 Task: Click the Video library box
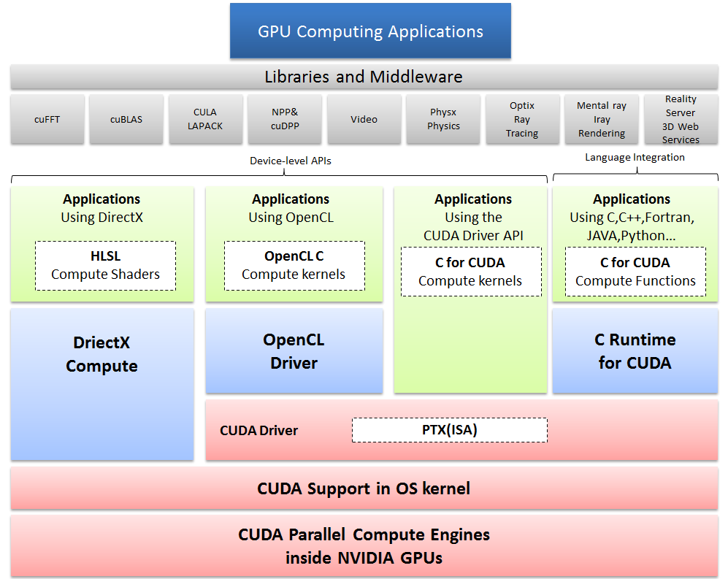tap(364, 119)
